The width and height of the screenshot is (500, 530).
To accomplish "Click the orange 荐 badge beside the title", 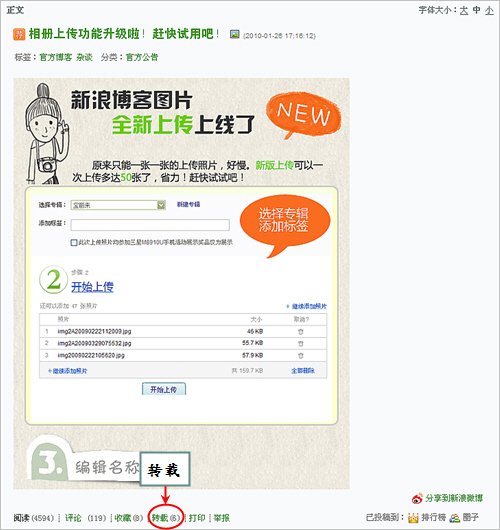I will 19,34.
